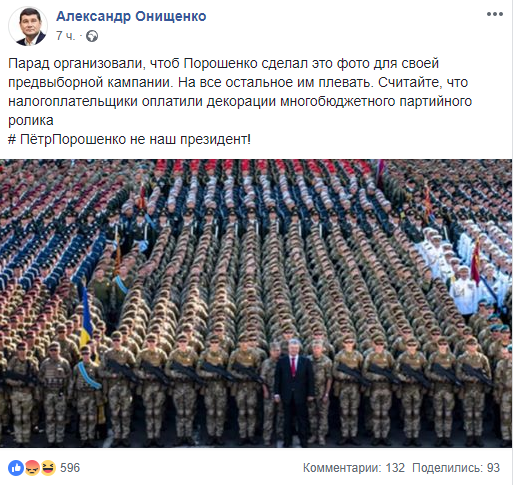Click the angry face reaction icon

pyautogui.click(x=32, y=468)
